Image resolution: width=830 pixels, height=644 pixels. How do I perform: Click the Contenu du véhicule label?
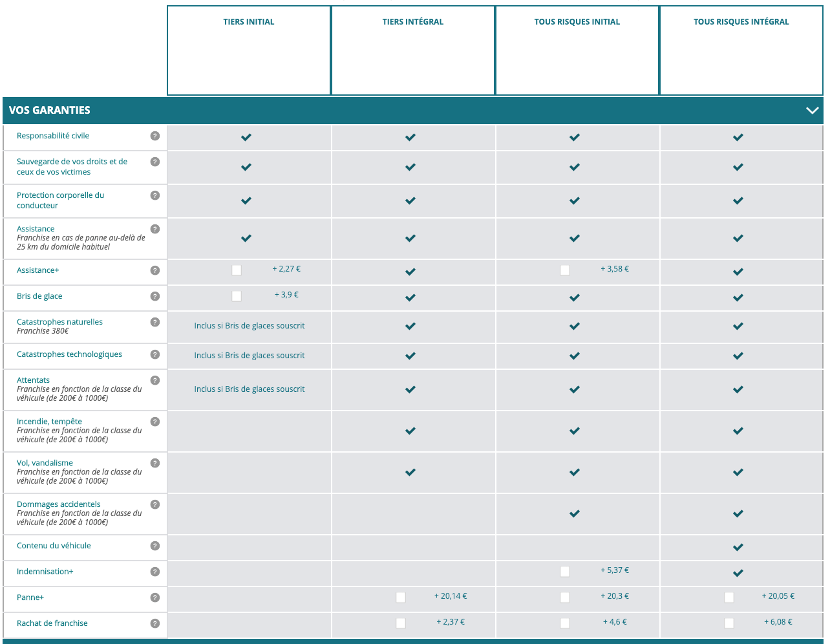coord(54,546)
